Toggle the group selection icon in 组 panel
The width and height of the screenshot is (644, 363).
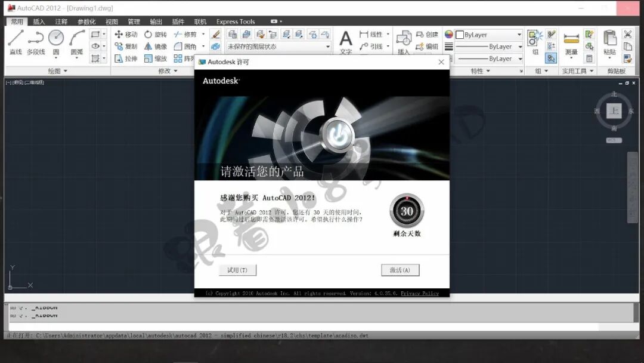(551, 59)
